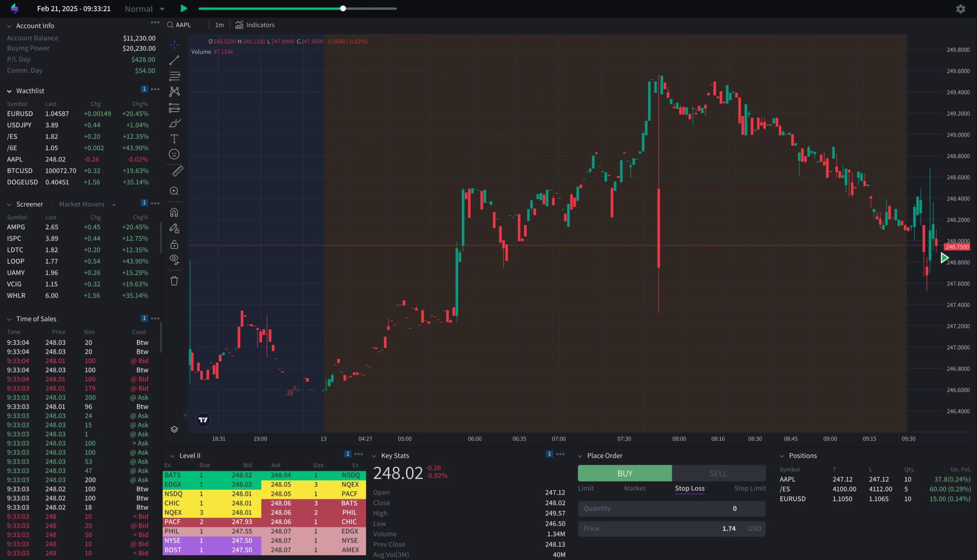
Task: Lock all drawings on the chart
Action: 174,244
